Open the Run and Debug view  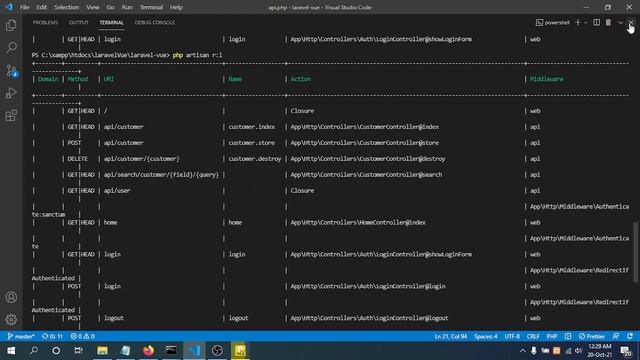[11, 93]
